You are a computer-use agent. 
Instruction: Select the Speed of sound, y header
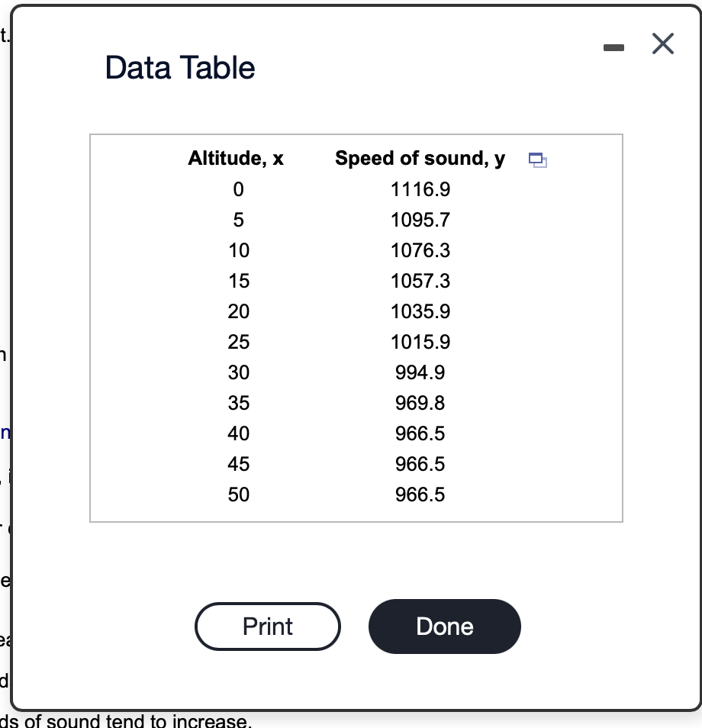419,159
